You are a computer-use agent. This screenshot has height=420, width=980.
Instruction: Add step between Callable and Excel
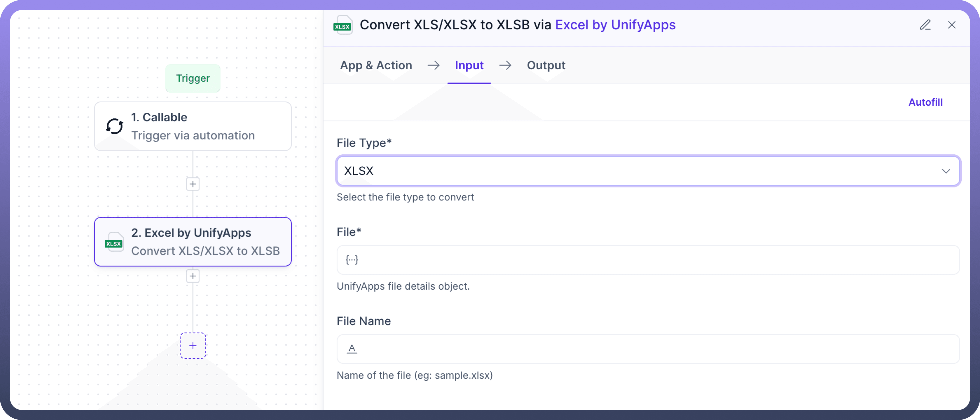click(193, 184)
